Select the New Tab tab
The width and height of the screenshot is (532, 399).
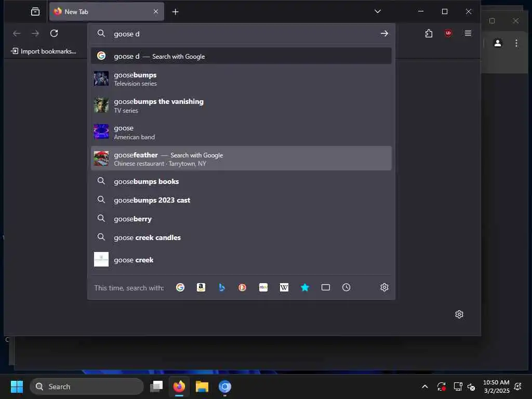pyautogui.click(x=107, y=12)
